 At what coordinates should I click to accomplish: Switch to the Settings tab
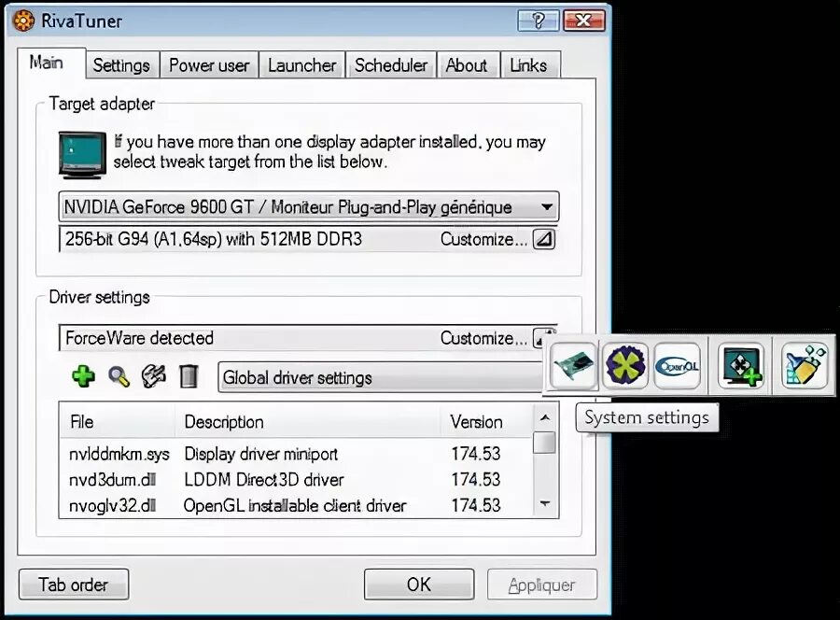121,65
